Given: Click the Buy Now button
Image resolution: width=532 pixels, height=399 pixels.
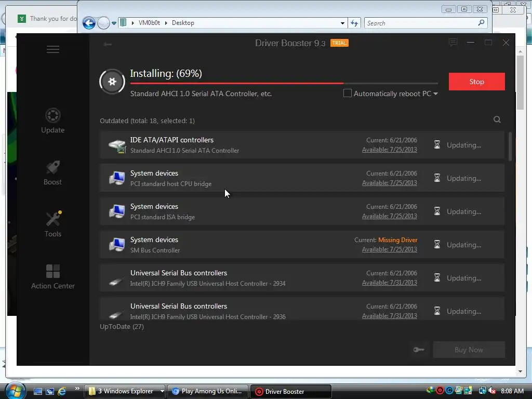Looking at the screenshot, I should point(469,350).
